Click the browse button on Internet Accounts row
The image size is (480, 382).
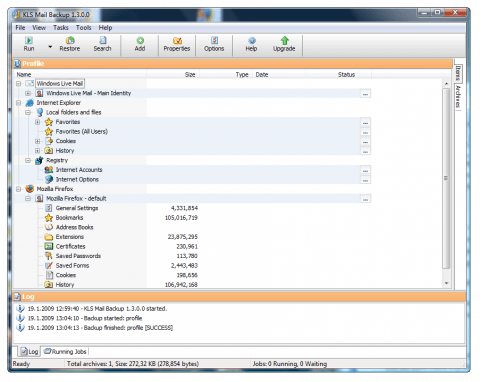[x=365, y=170]
